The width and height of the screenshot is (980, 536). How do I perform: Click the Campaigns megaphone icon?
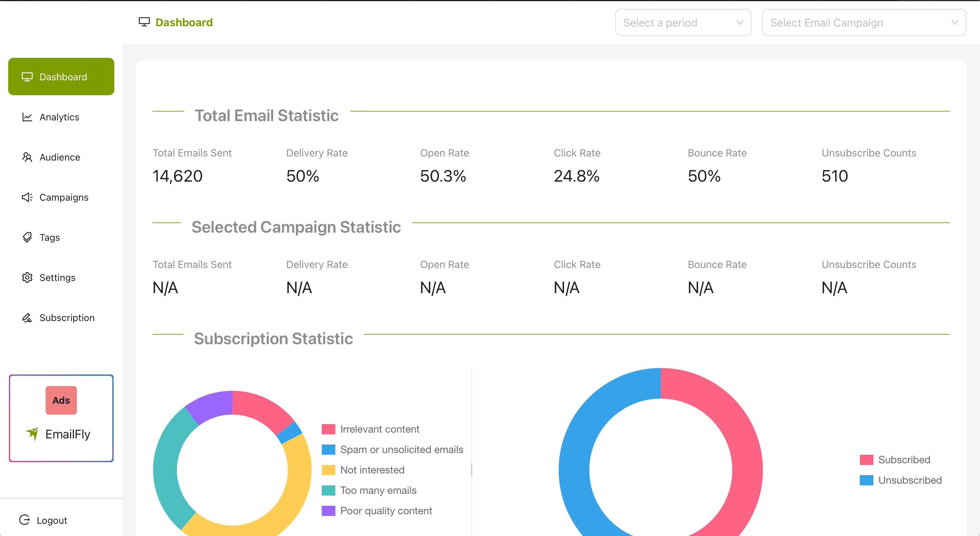coord(27,197)
